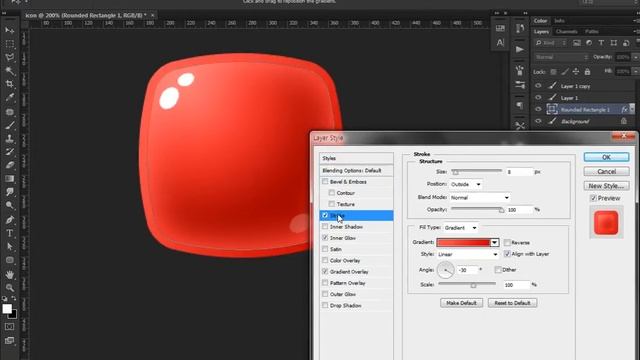
Task: Filter layers by adjustment layers icon
Action: tap(589, 43)
